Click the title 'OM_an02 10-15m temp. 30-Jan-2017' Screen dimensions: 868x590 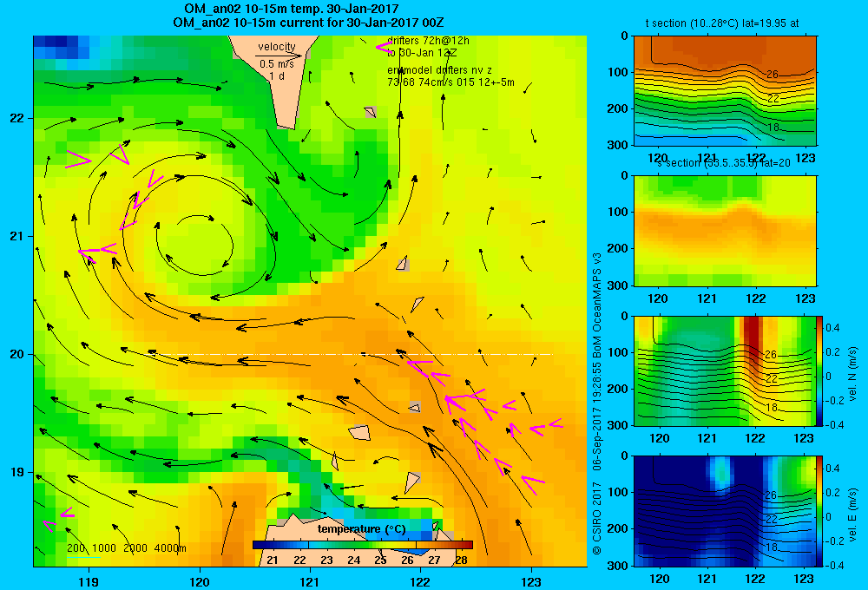click(x=291, y=9)
